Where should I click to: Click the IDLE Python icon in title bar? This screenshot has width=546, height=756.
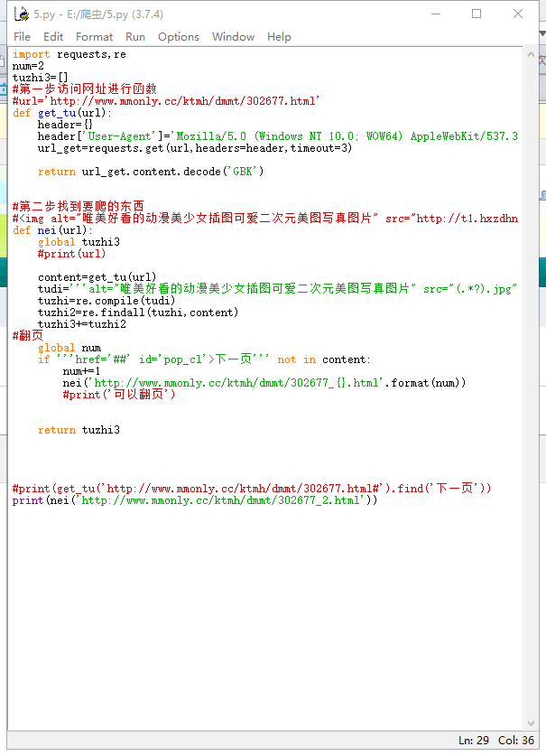click(21, 14)
